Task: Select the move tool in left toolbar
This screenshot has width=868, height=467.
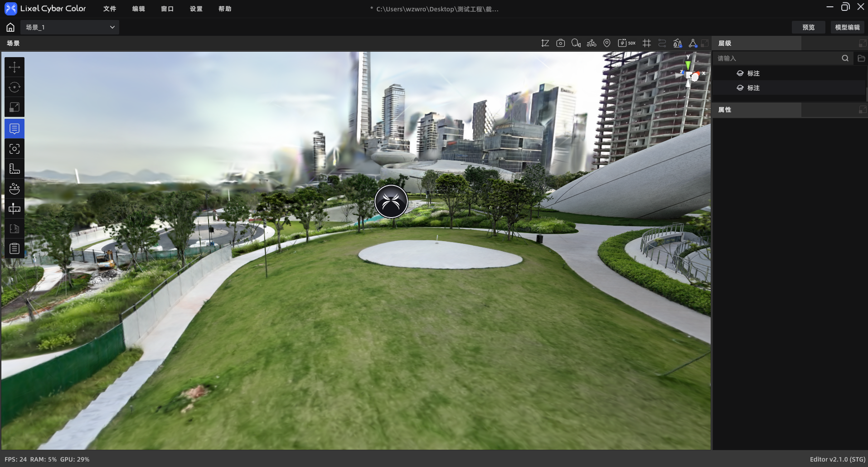Action: point(15,67)
